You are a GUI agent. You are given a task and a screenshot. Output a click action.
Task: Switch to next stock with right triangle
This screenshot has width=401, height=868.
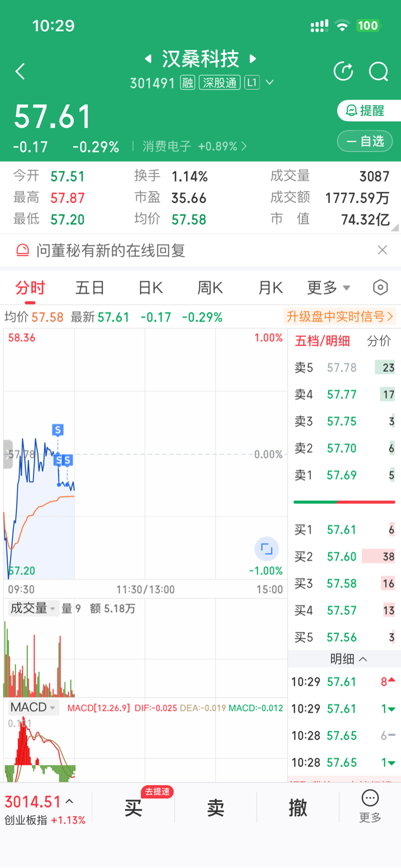253,58
